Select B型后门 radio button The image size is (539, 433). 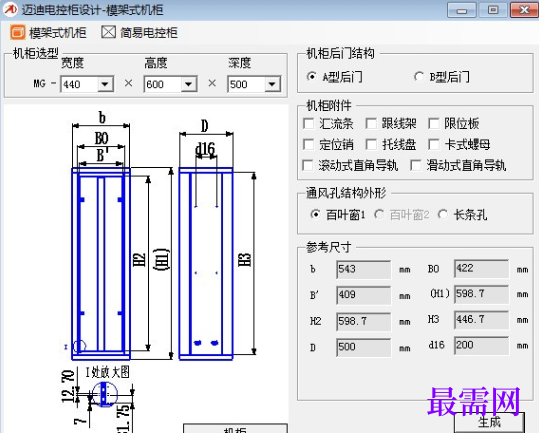point(419,76)
